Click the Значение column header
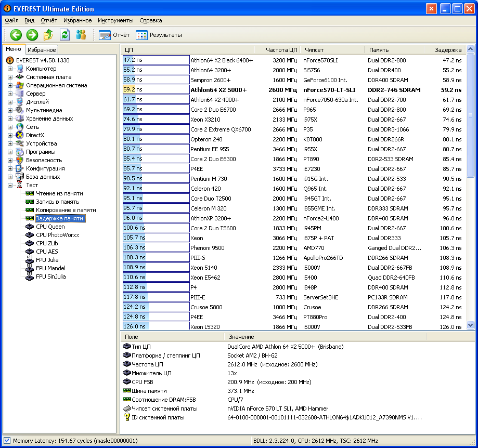The image size is (478, 448). [x=325, y=337]
